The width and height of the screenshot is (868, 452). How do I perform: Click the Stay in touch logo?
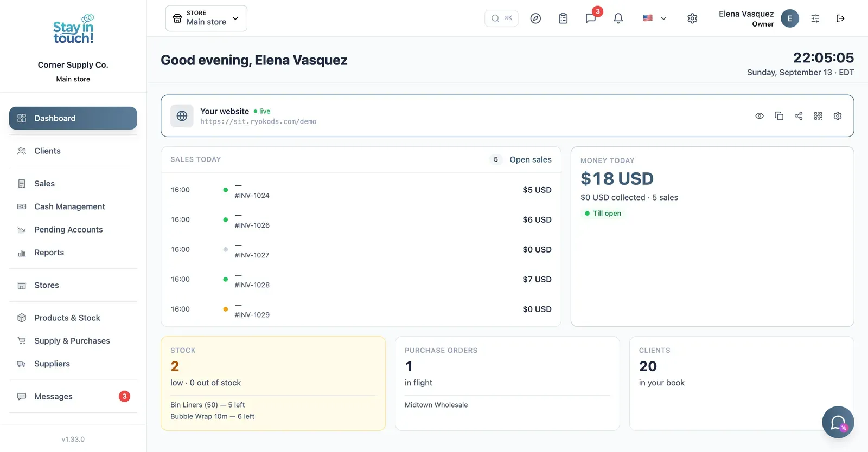[x=73, y=29]
